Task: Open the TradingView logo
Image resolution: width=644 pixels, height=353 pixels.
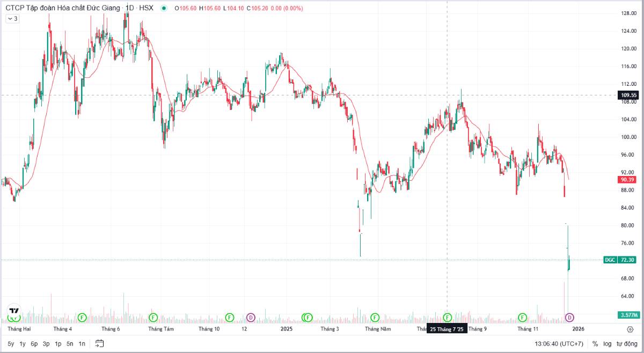Action: pyautogui.click(x=14, y=312)
